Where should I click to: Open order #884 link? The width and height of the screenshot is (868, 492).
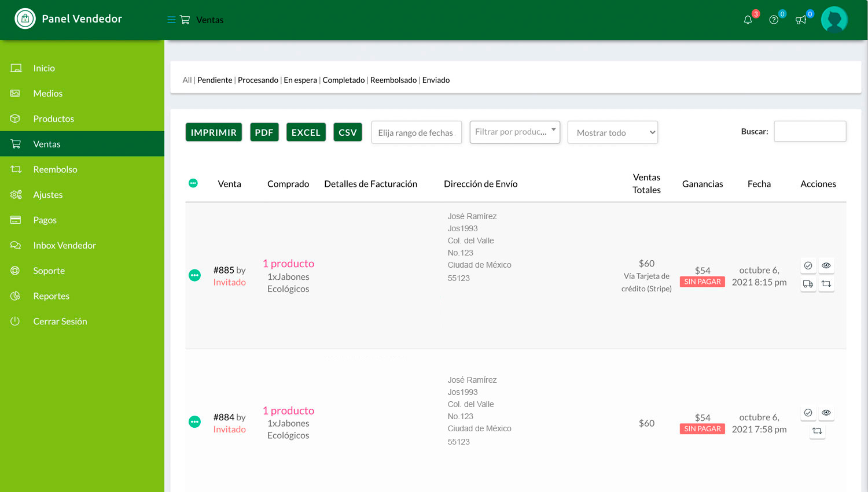click(224, 417)
